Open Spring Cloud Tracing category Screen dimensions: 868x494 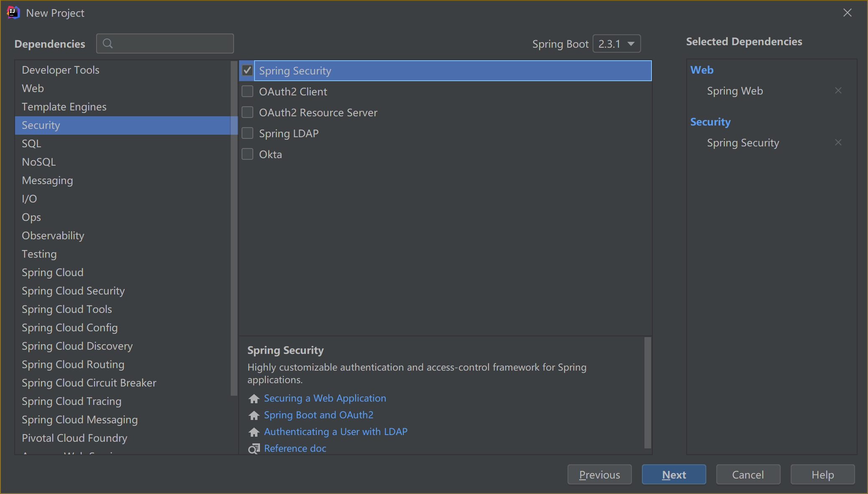click(123, 401)
